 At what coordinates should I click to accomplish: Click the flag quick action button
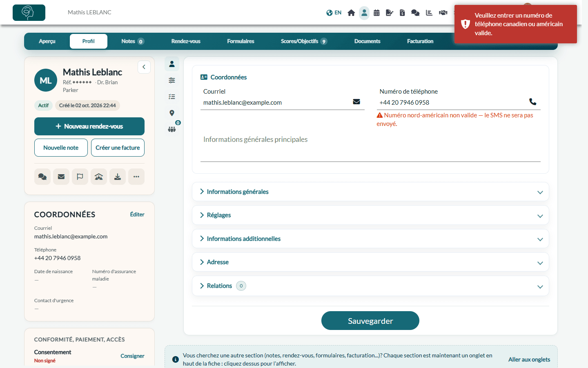(80, 177)
